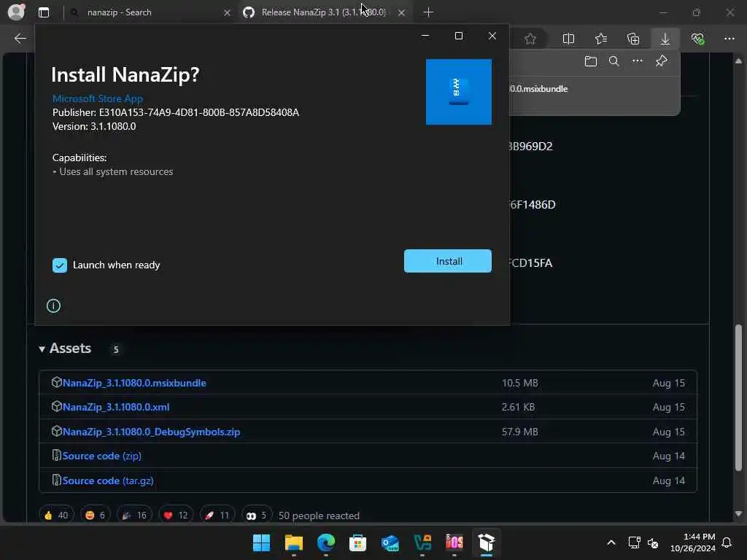Download NanaZip_3.1.1080.0_DebugSymbols.zip asset

152,432
